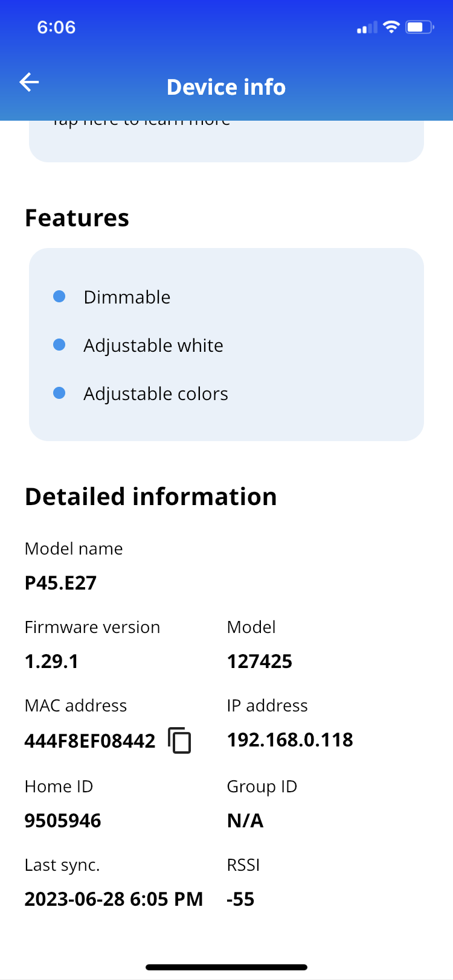
Task: Tap the blue bullet beside Adjustable white
Action: (x=59, y=345)
